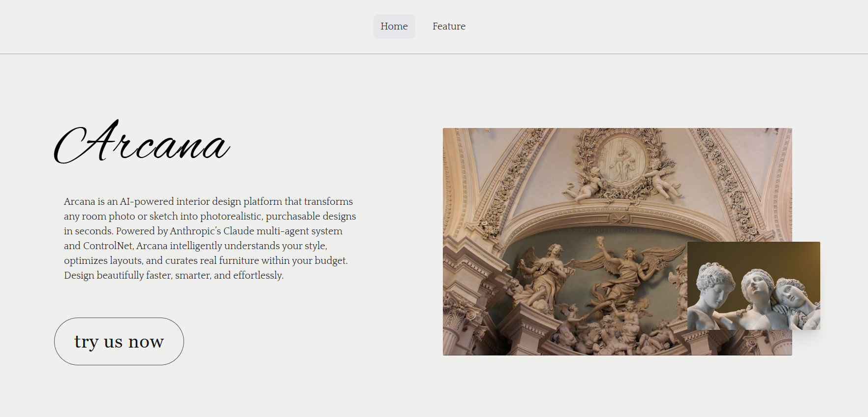Open the Home navigation tab
This screenshot has width=868, height=417.
[394, 27]
